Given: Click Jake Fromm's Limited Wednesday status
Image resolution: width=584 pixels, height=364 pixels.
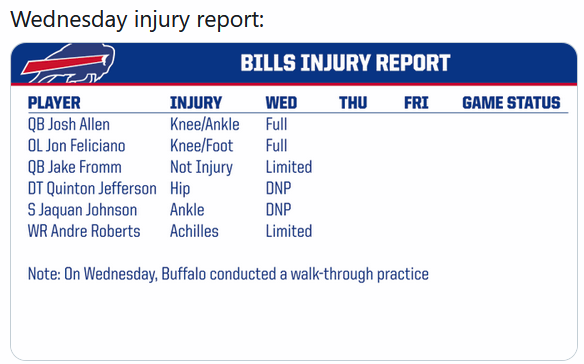Looking at the screenshot, I should coord(289,167).
